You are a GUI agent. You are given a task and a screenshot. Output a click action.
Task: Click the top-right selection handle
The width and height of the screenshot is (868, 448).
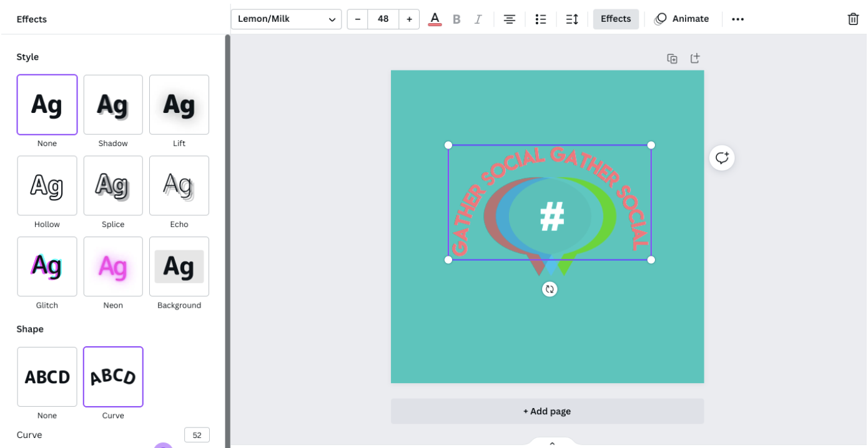click(651, 145)
